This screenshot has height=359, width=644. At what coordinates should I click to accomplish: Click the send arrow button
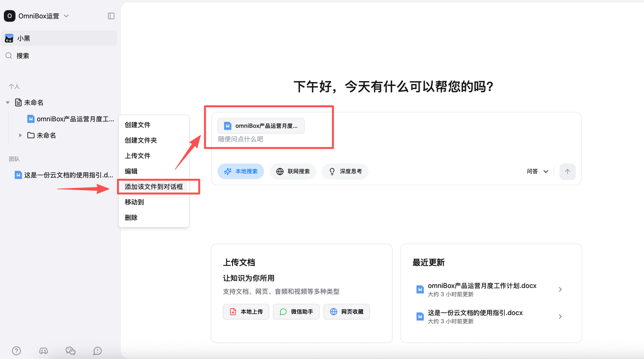567,172
